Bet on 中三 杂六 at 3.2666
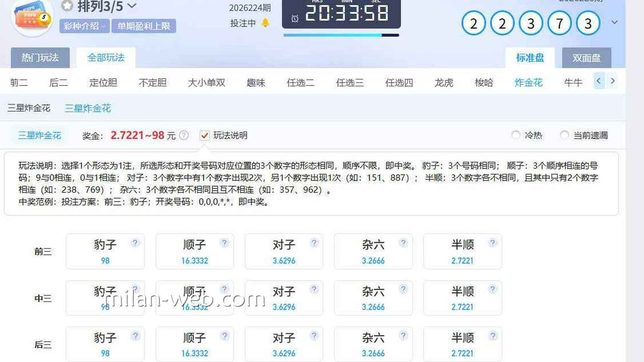 coord(374,298)
